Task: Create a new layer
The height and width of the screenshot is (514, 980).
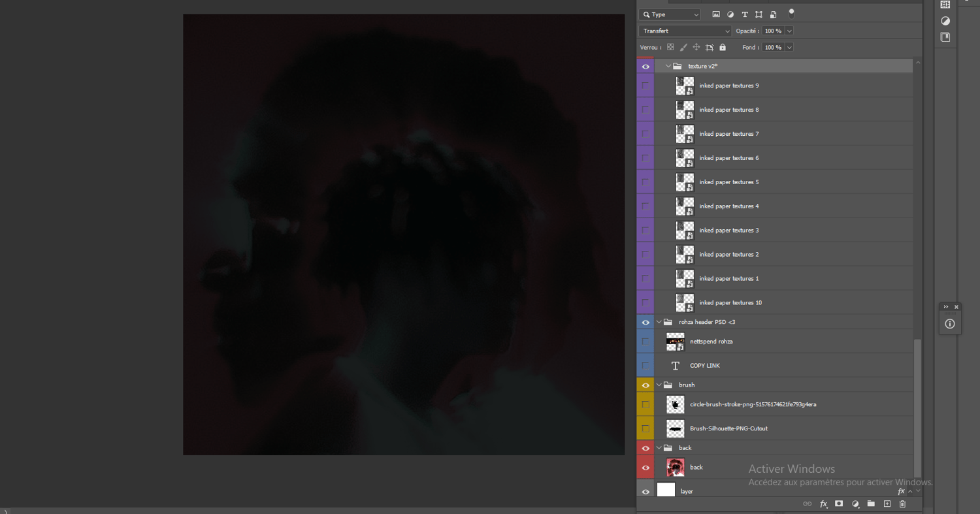Action: point(887,504)
